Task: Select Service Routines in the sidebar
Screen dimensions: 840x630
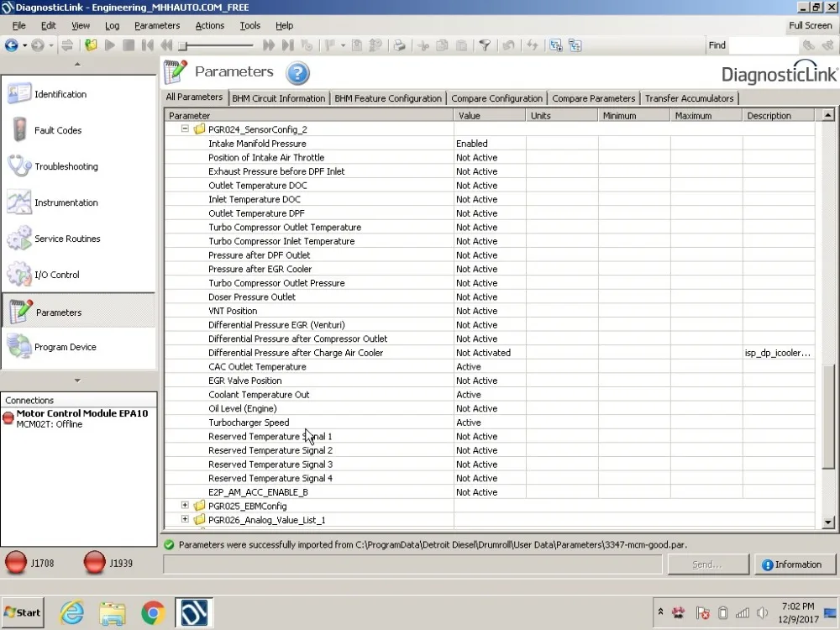Action: pyautogui.click(x=66, y=239)
